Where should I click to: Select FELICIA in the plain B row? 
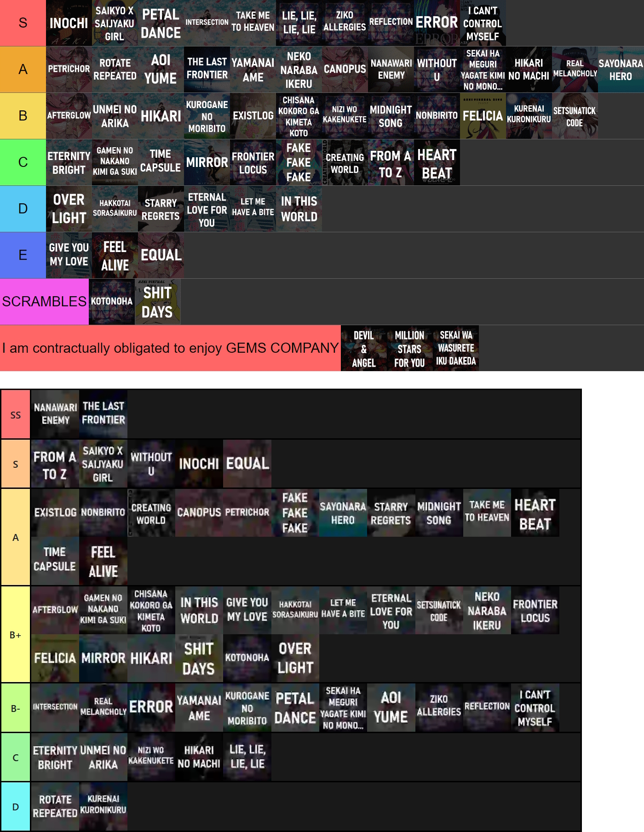coord(483,116)
